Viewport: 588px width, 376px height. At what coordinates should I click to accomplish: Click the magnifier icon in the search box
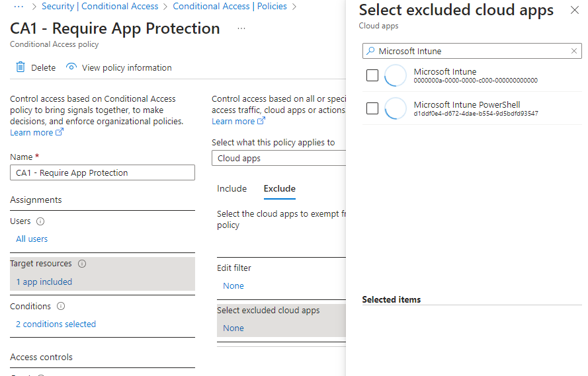tap(370, 51)
